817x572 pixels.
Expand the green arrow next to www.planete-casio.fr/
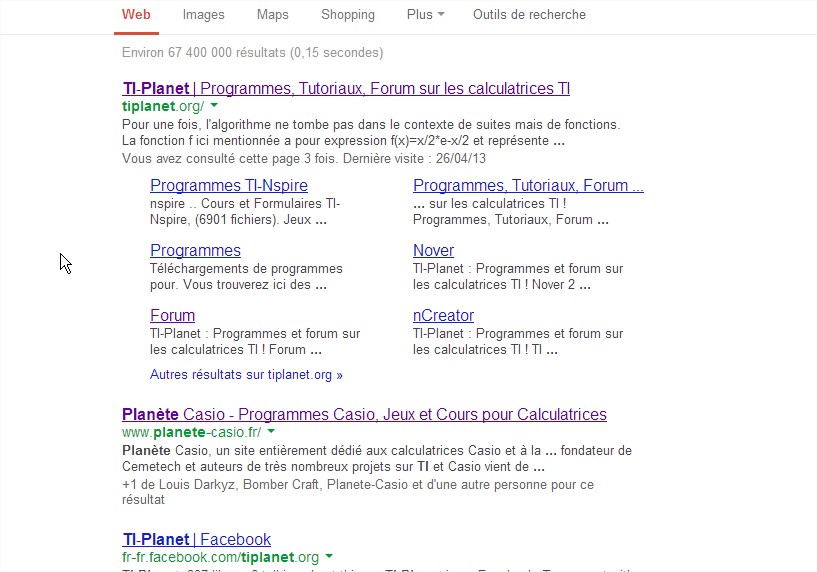coord(271,432)
